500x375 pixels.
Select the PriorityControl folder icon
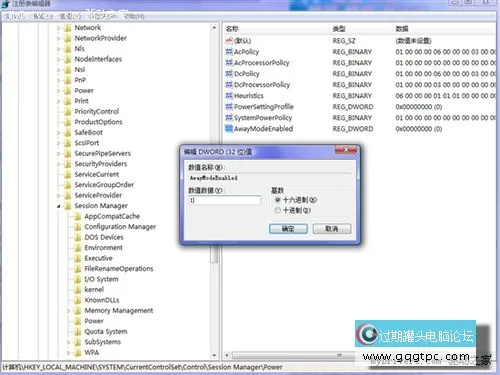67,111
